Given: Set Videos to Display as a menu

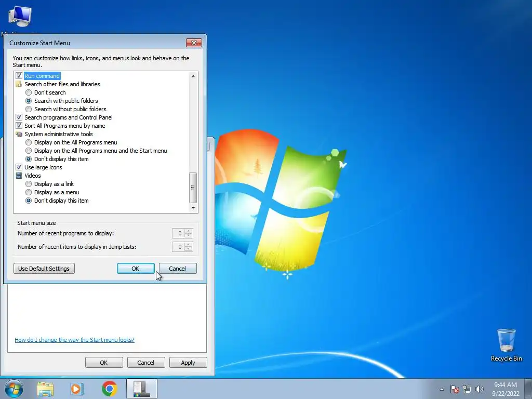Looking at the screenshot, I should 29,192.
